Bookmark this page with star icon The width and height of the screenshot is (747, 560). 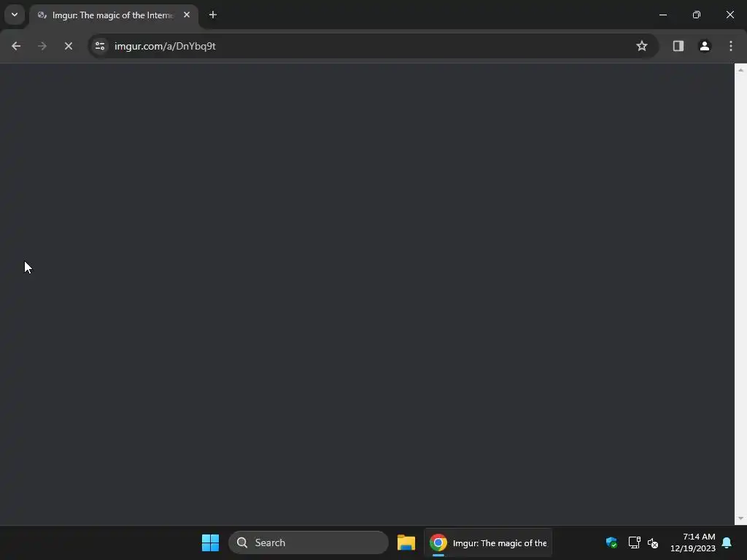click(642, 46)
